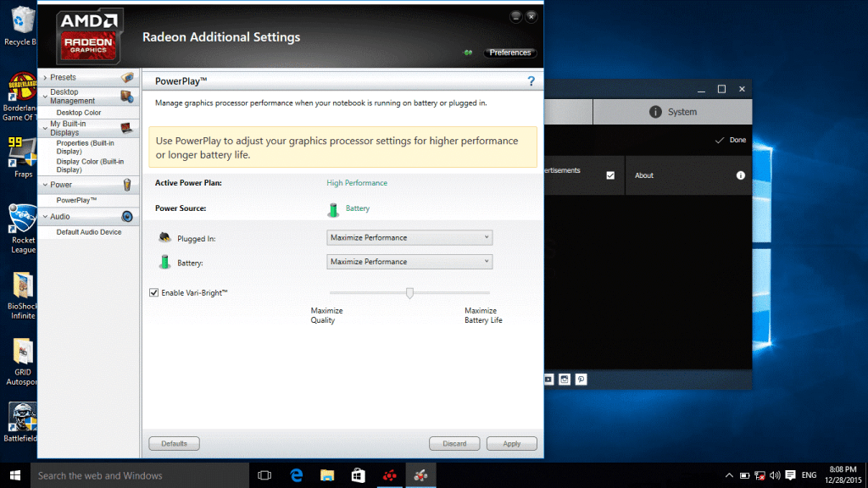The height and width of the screenshot is (488, 868).
Task: Open Properties (Built-in Display) in sidebar
Action: 86,147
